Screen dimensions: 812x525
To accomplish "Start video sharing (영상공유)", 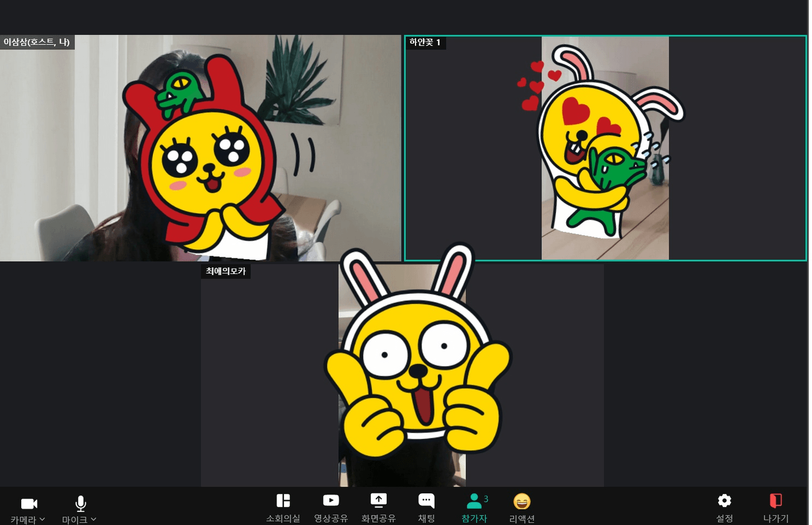I will 330,508.
